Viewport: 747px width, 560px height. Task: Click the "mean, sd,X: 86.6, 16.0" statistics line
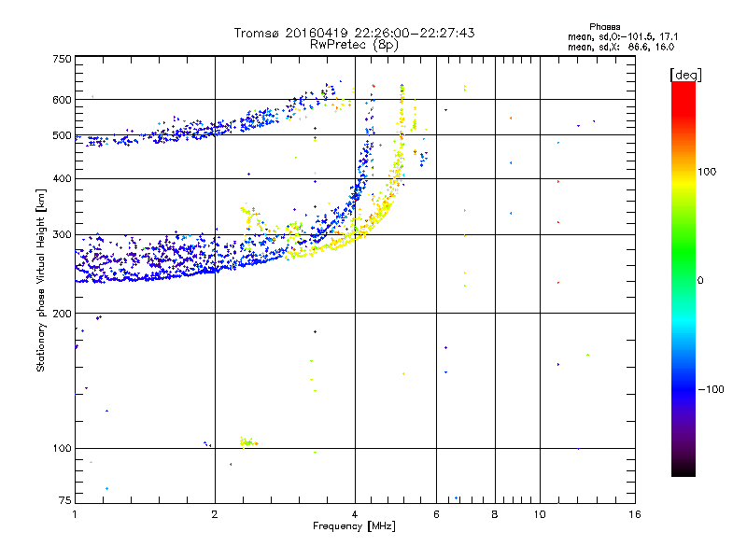621,48
